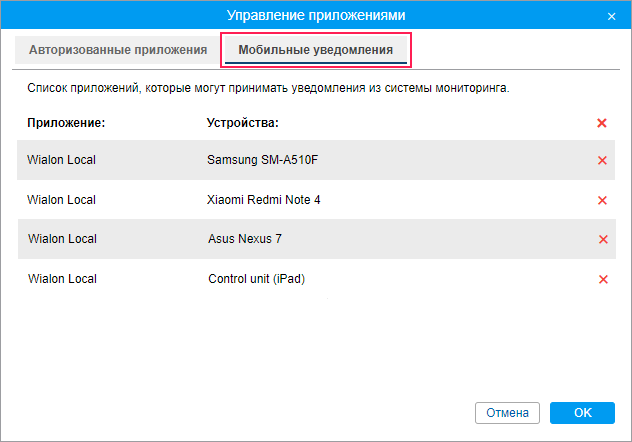Remove the Samsung SM-A510F device

coord(602,160)
